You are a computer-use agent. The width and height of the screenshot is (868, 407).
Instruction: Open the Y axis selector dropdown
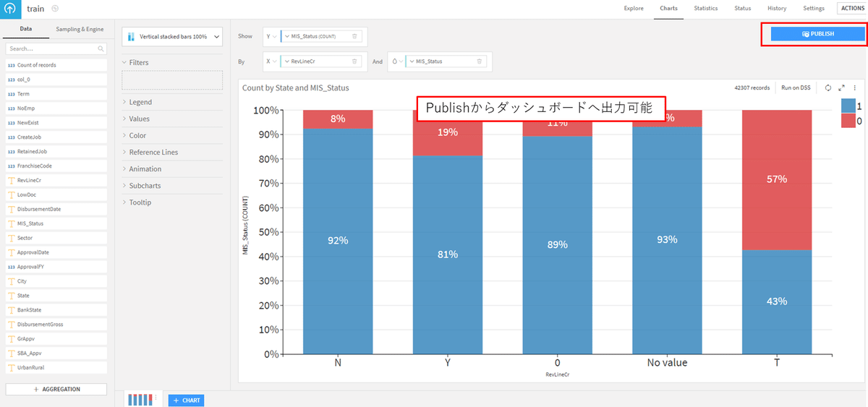pos(271,36)
